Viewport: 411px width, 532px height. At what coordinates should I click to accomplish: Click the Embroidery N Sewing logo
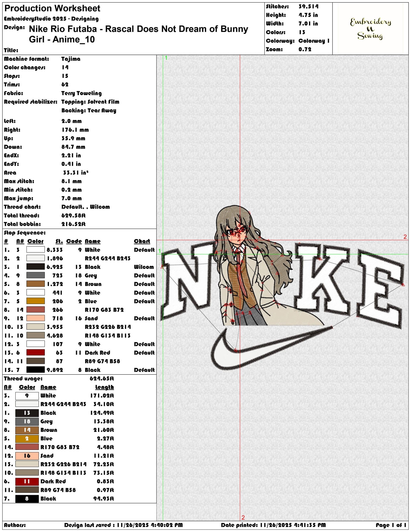pyautogui.click(x=370, y=28)
